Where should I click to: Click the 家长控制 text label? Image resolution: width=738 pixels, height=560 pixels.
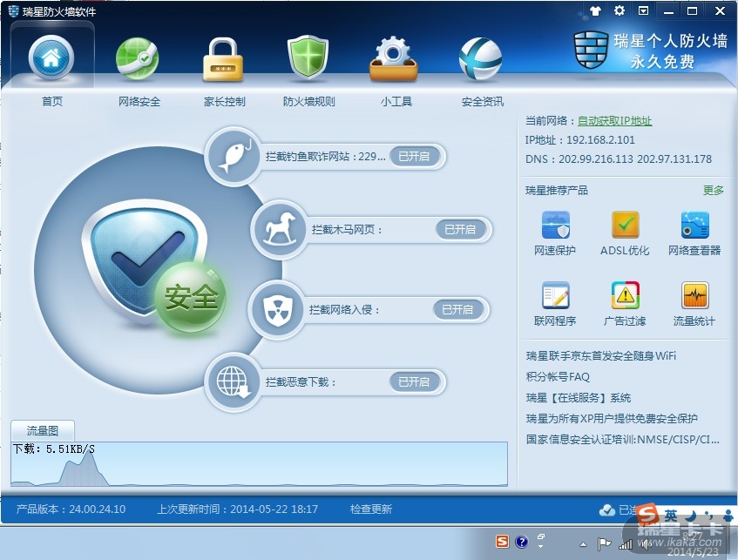[x=225, y=102]
